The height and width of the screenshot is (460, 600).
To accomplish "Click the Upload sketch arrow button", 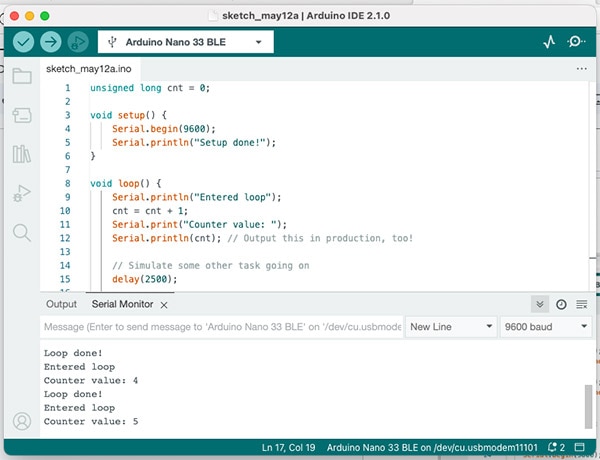I will (x=50, y=42).
